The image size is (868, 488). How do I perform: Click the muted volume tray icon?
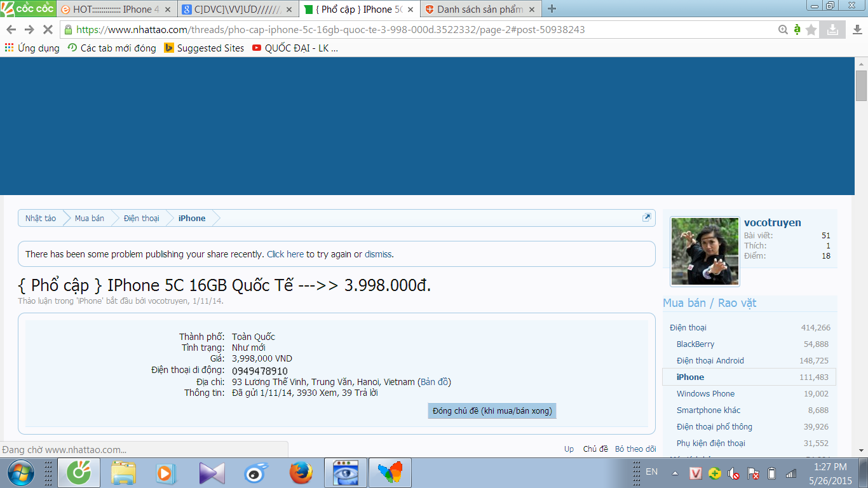[733, 473]
